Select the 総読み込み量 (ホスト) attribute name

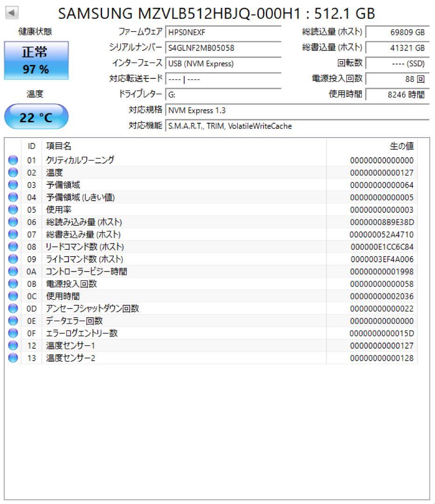tap(84, 222)
